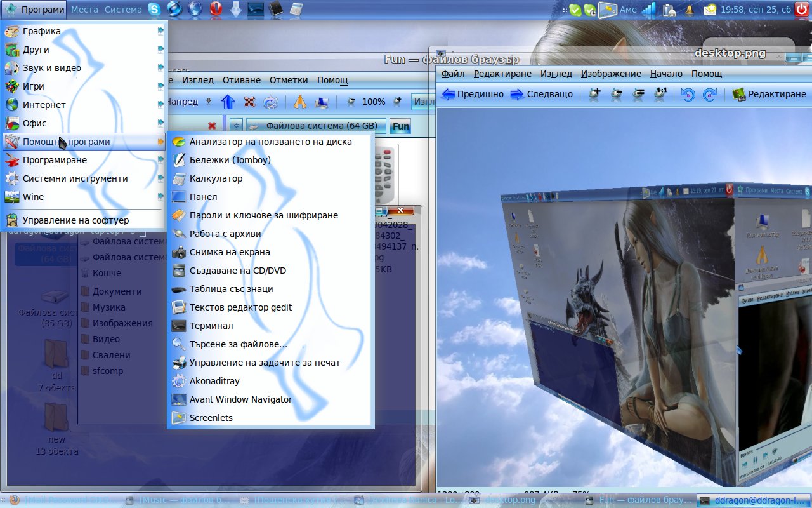The width and height of the screenshot is (812, 508).
Task: Go to home folder in file browser
Action: point(301,102)
